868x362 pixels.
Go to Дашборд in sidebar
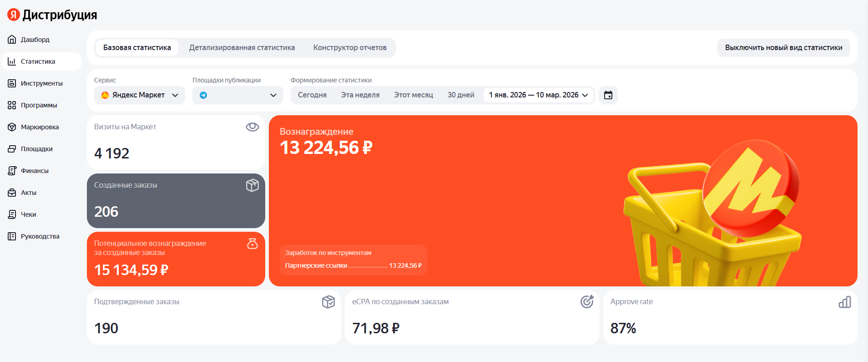coord(42,40)
